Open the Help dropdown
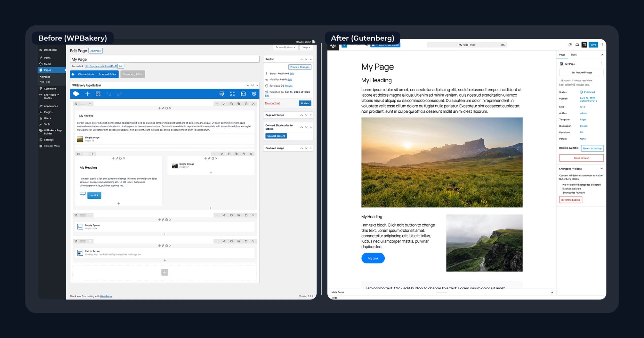The image size is (644, 338). [x=306, y=47]
